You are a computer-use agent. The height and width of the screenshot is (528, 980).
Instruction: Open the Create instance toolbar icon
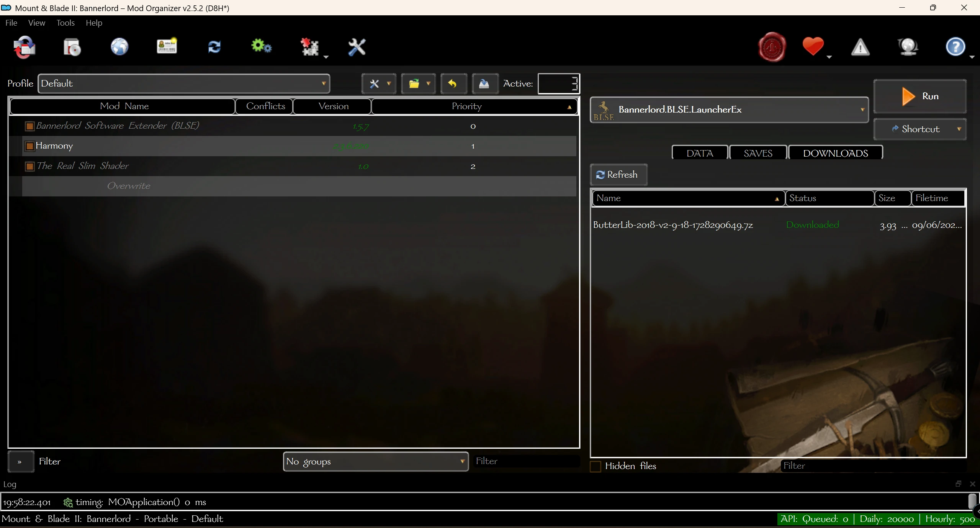point(24,47)
